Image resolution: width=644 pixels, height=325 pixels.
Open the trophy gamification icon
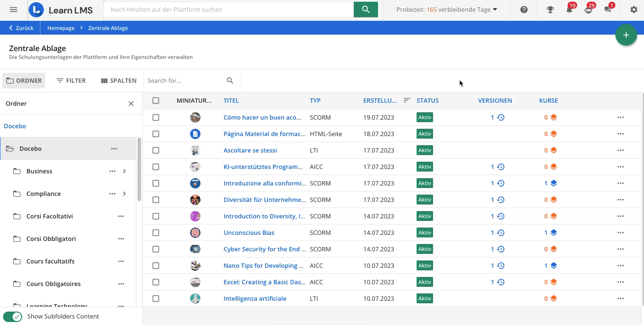click(x=550, y=10)
